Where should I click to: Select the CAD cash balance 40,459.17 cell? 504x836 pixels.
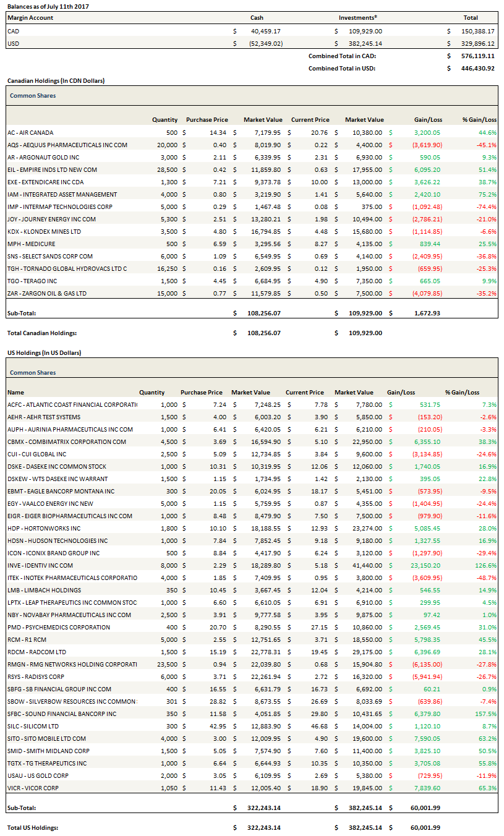coord(265,30)
